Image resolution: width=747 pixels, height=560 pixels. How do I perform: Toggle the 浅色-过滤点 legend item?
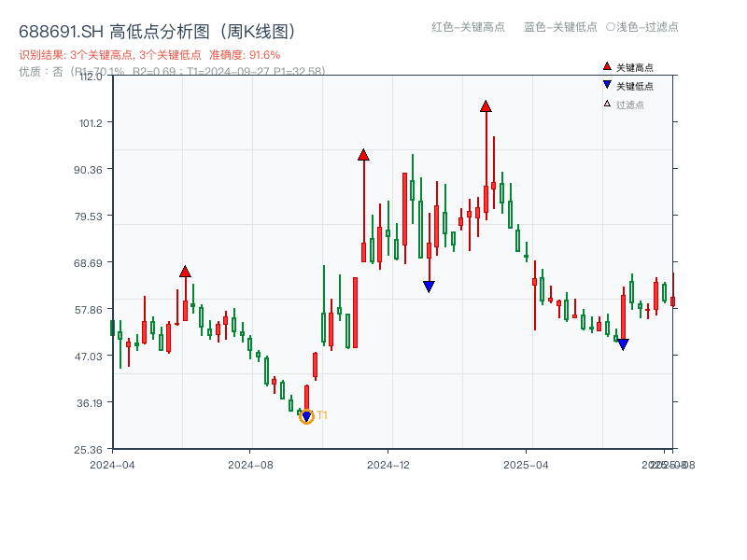click(x=643, y=28)
